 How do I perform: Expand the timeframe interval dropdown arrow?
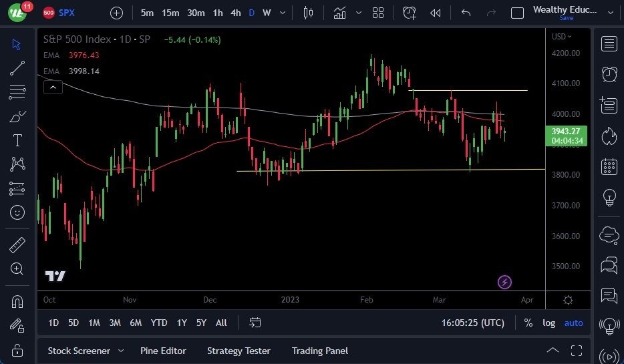tap(284, 13)
